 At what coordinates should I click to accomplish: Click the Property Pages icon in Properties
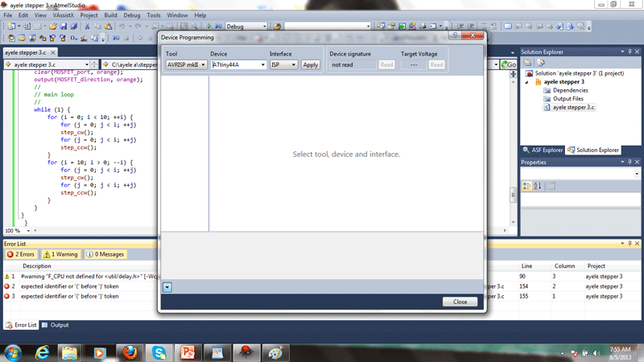click(x=551, y=186)
